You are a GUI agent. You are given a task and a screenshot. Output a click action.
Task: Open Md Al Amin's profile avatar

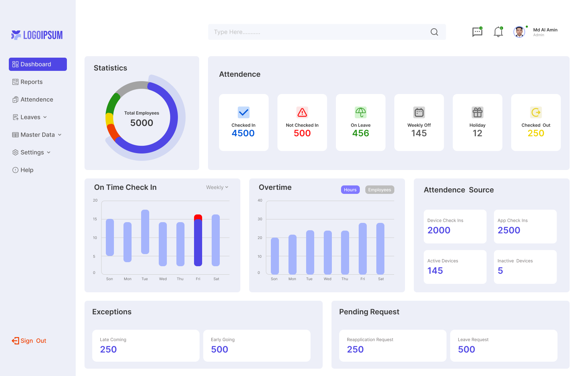point(519,32)
